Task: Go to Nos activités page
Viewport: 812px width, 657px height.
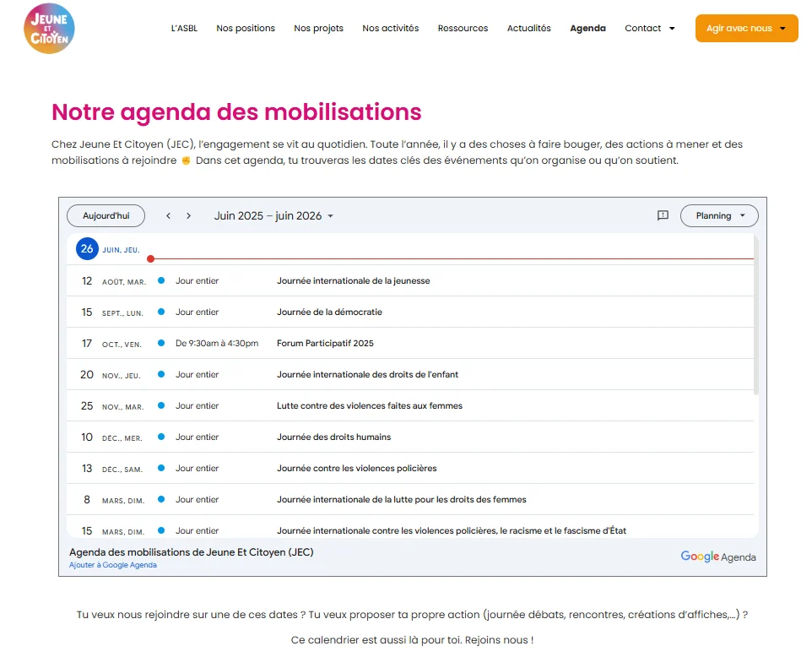Action: click(x=391, y=28)
